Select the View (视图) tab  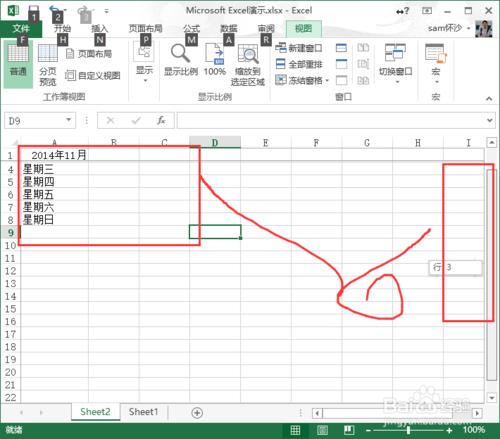point(303,29)
